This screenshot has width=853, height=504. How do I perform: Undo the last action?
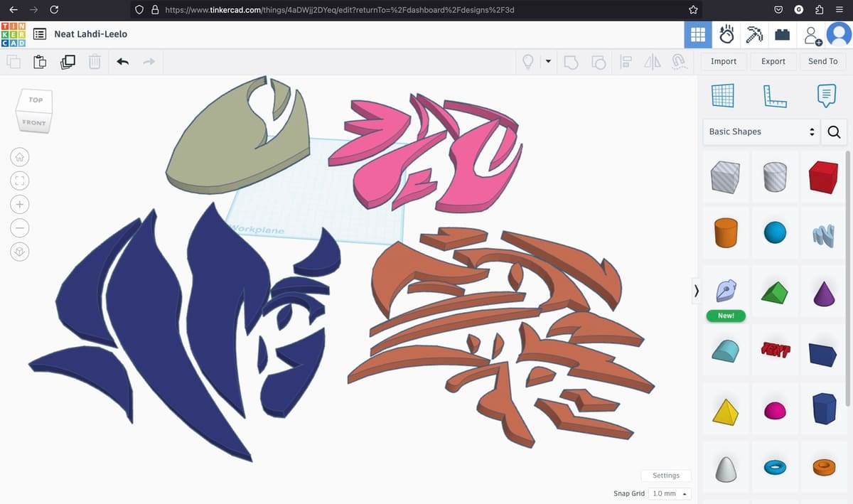click(x=122, y=62)
